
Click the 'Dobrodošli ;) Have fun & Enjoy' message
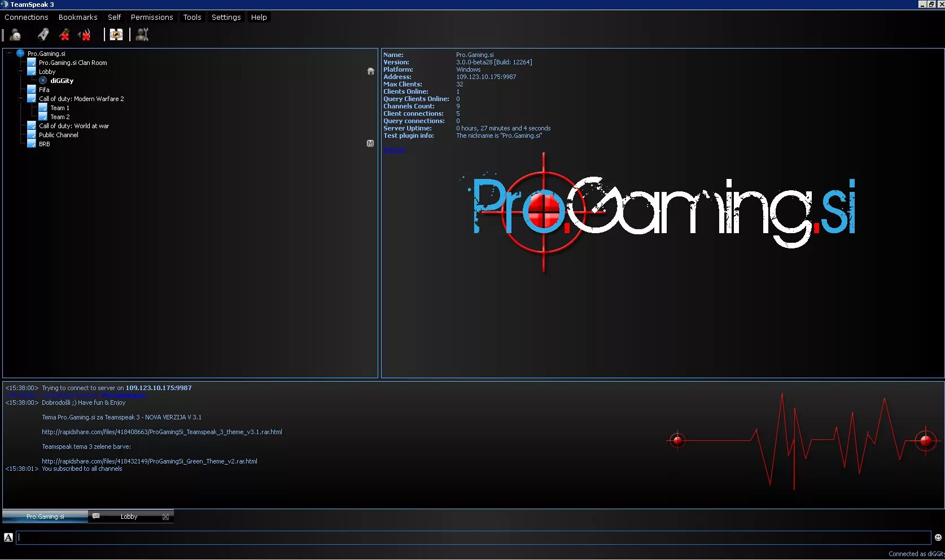tap(84, 403)
